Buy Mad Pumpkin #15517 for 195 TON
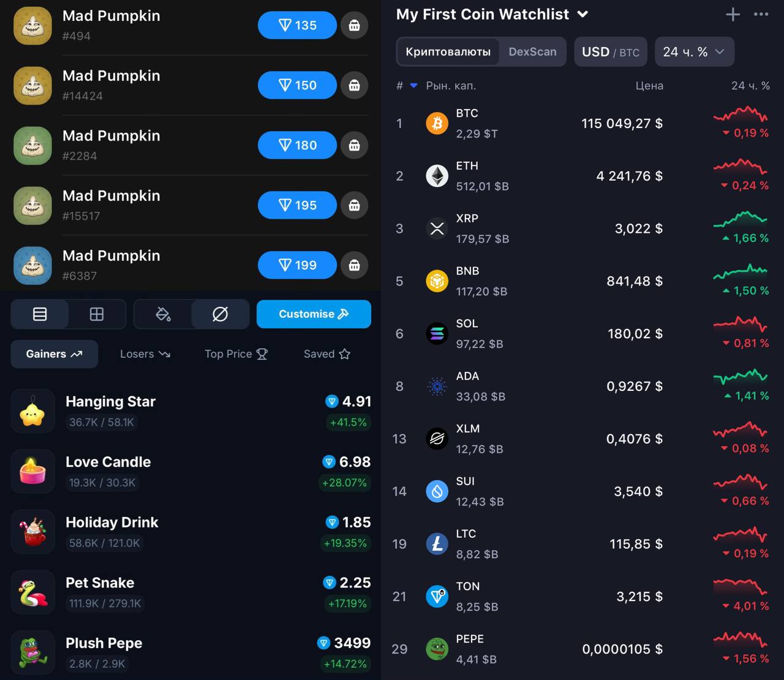 297,205
